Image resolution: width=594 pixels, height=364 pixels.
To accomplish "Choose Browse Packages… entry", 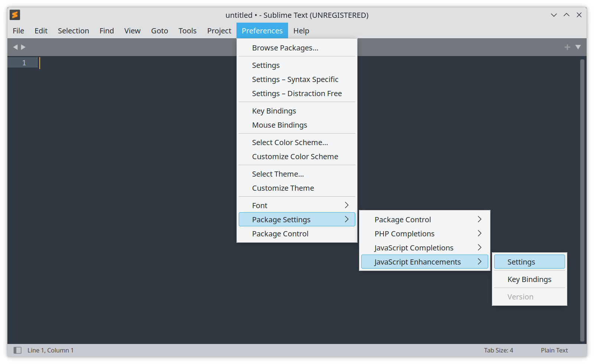I will (x=297, y=48).
